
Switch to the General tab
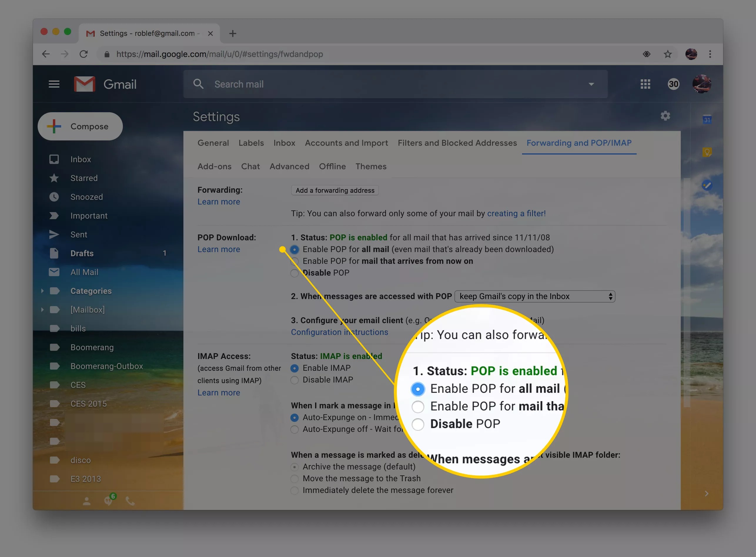point(213,143)
